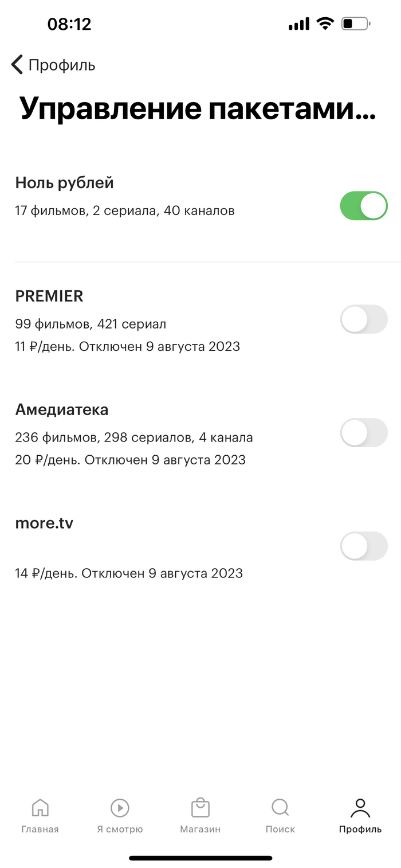Switch on the more.tv package
This screenshot has width=401, height=868.
click(x=364, y=546)
